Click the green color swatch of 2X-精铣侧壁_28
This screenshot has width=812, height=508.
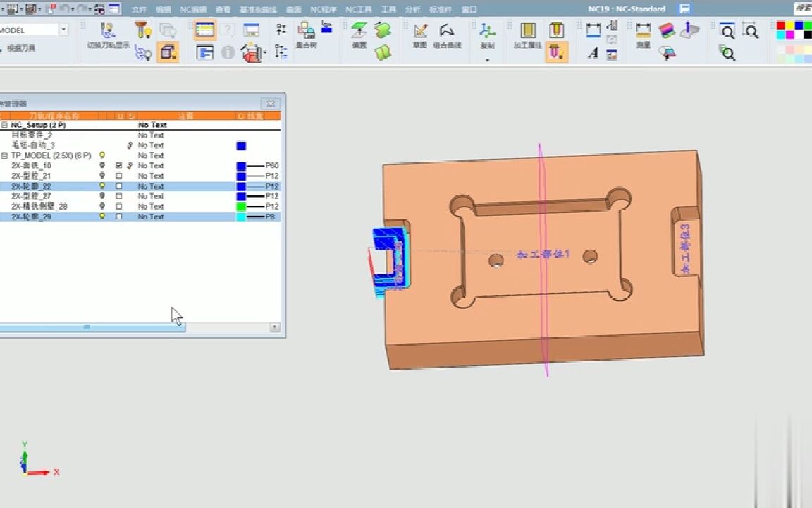(241, 207)
